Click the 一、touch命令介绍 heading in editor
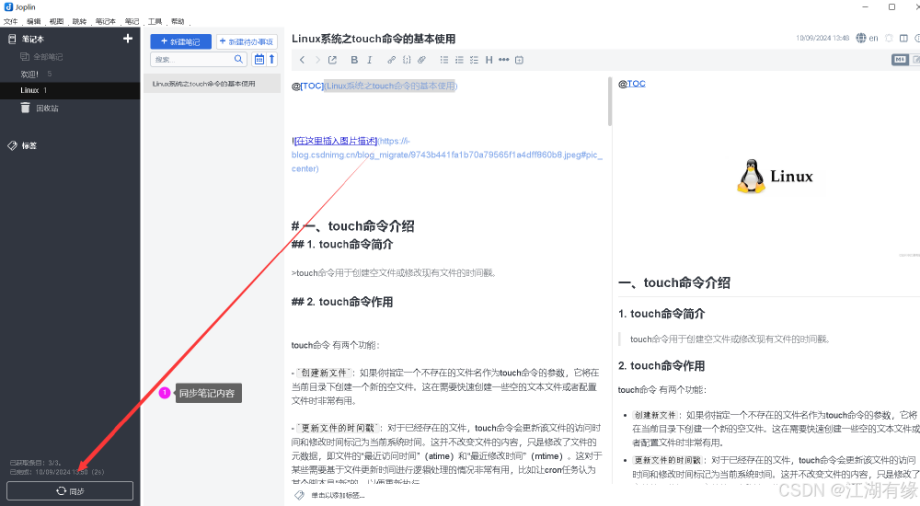 (353, 226)
